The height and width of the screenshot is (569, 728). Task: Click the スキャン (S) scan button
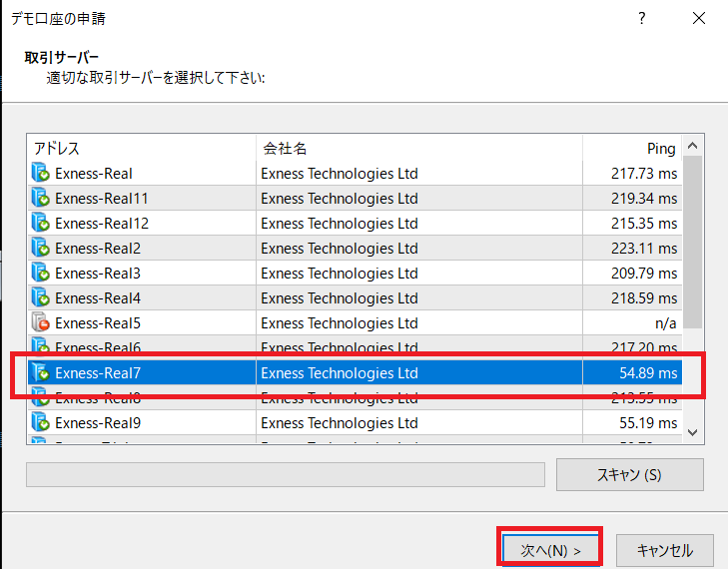(x=630, y=475)
